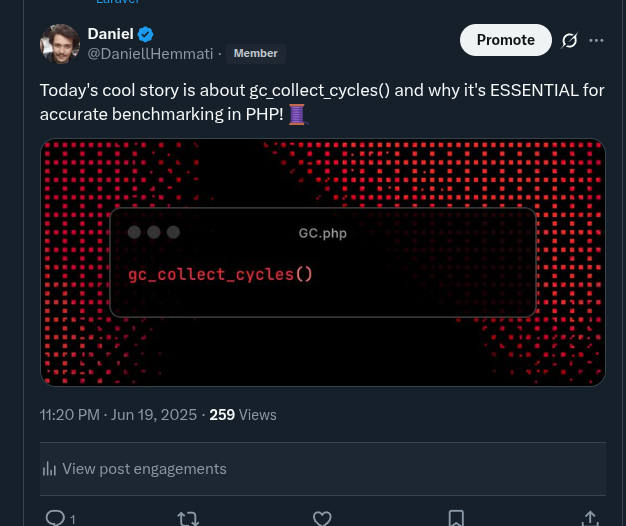
Task: Click the thread spool emoji
Action: 297,115
